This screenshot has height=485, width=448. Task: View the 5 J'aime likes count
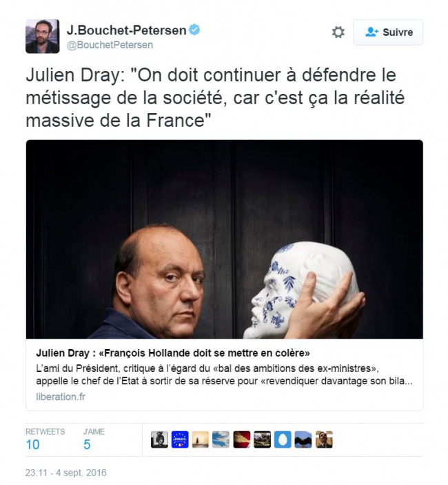pyautogui.click(x=87, y=445)
